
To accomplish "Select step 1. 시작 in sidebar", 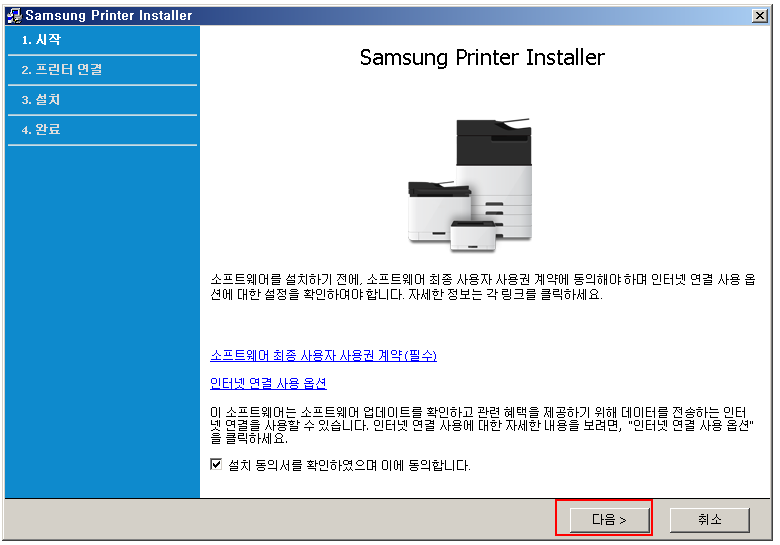I will click(102, 40).
